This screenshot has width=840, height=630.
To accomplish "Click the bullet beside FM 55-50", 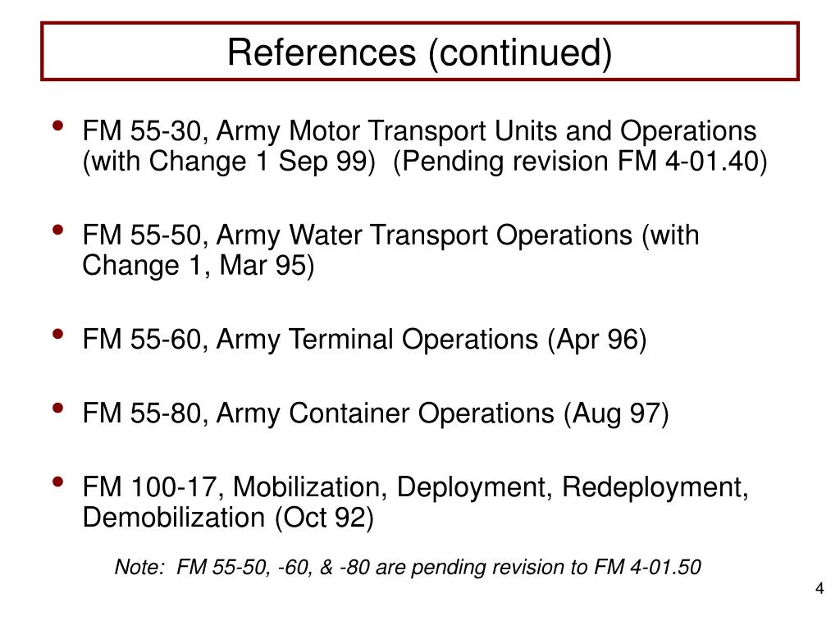I will pyautogui.click(x=58, y=230).
